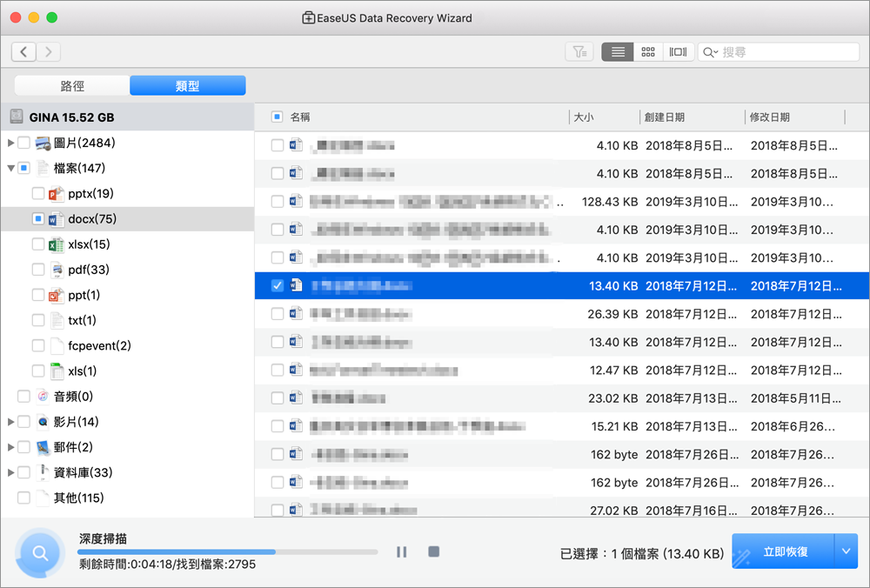The width and height of the screenshot is (870, 588).
Task: Switch to grid view icon
Action: click(x=647, y=51)
